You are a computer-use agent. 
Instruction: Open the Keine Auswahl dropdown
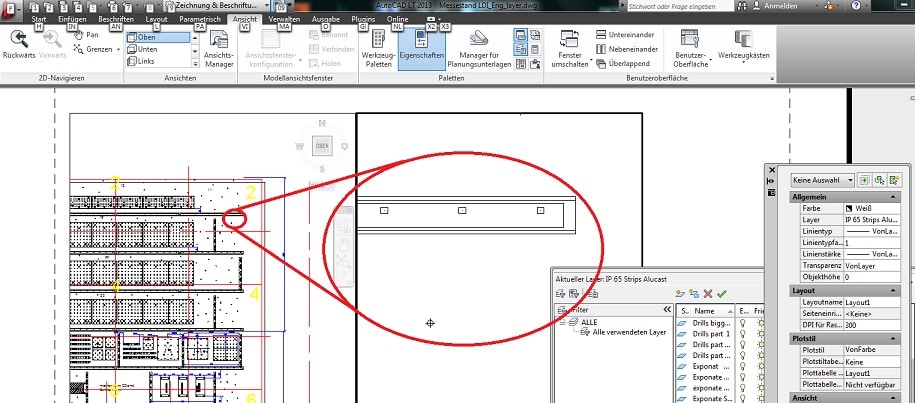(x=823, y=180)
